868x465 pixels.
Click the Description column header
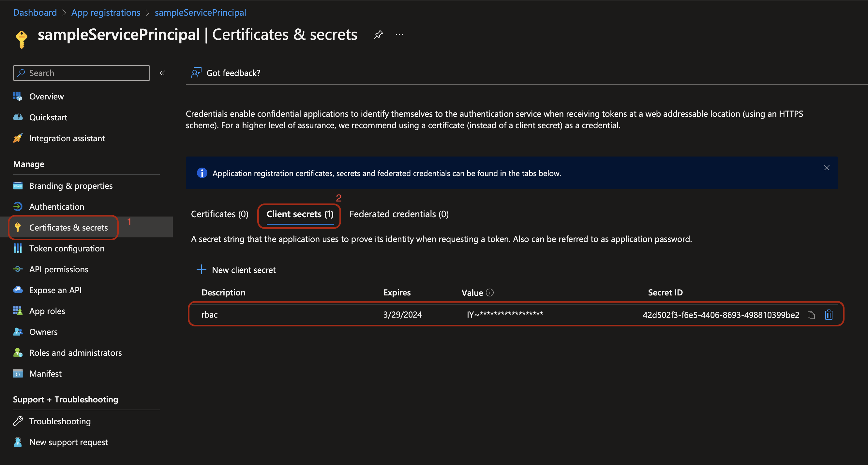223,292
